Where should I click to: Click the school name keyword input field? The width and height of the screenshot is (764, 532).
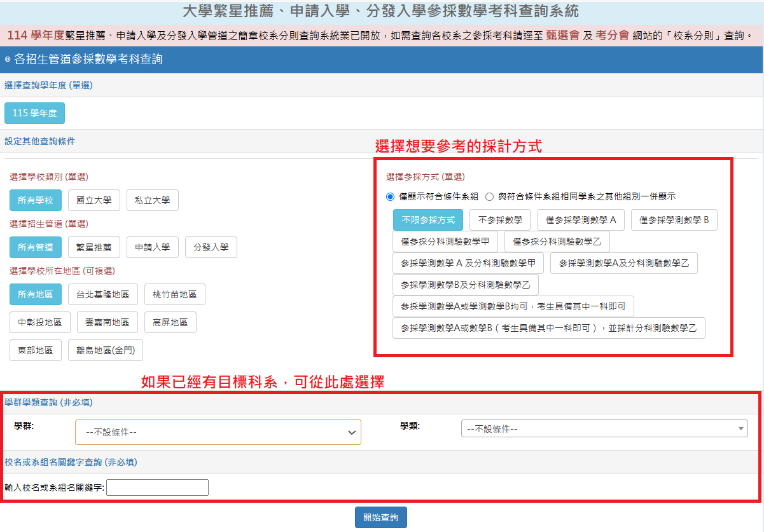click(x=158, y=488)
